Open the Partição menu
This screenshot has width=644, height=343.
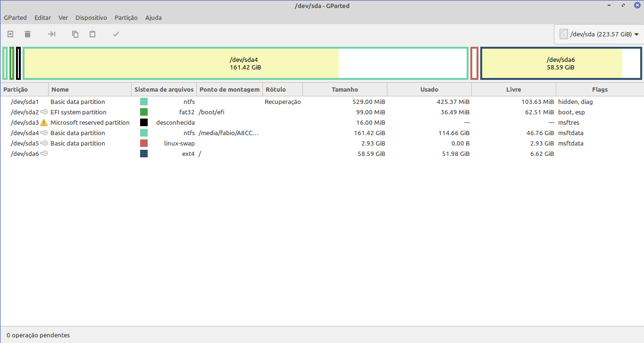click(x=126, y=17)
